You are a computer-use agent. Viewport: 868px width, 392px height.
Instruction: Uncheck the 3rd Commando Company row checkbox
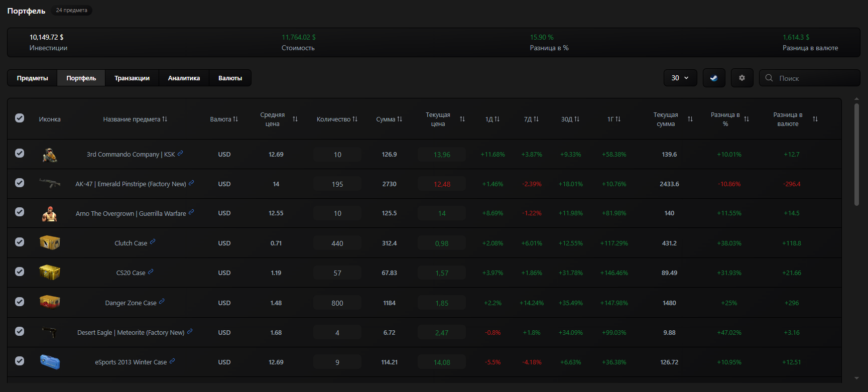pyautogui.click(x=20, y=153)
